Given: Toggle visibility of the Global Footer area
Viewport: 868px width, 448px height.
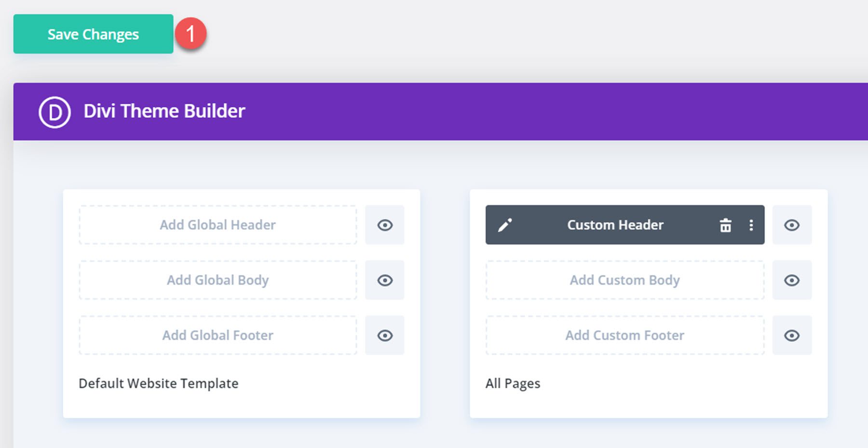Looking at the screenshot, I should click(384, 335).
